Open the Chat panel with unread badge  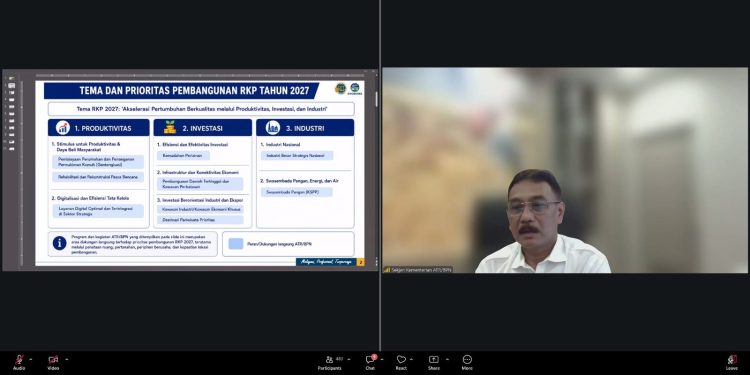(x=370, y=362)
